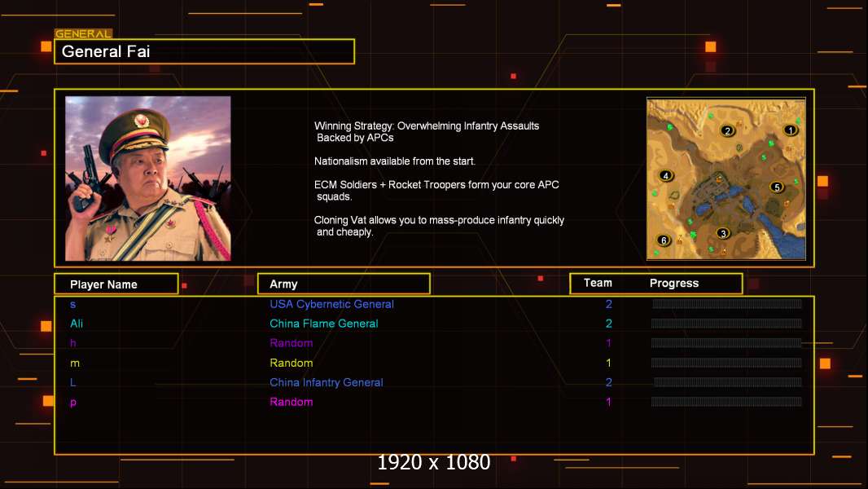The height and width of the screenshot is (489, 868).
Task: Click 'China Flame General' army entry
Action: 324,324
